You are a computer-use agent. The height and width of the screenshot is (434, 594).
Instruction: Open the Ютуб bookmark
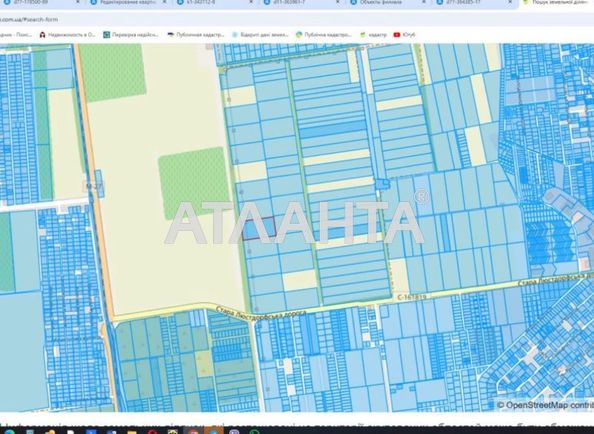(404, 35)
